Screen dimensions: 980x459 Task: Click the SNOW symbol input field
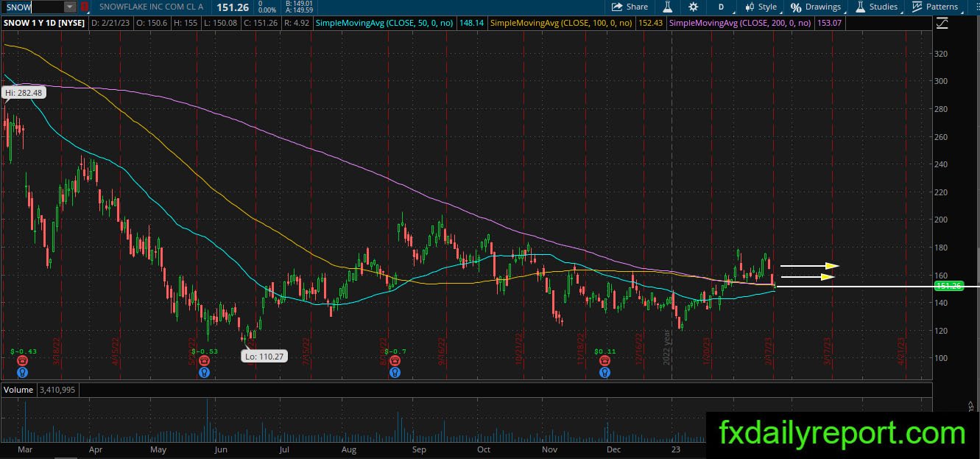[33, 7]
